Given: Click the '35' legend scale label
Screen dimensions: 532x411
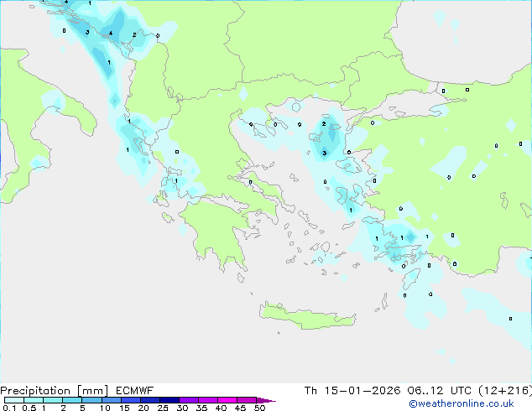Looking at the screenshot, I should 201,408.
